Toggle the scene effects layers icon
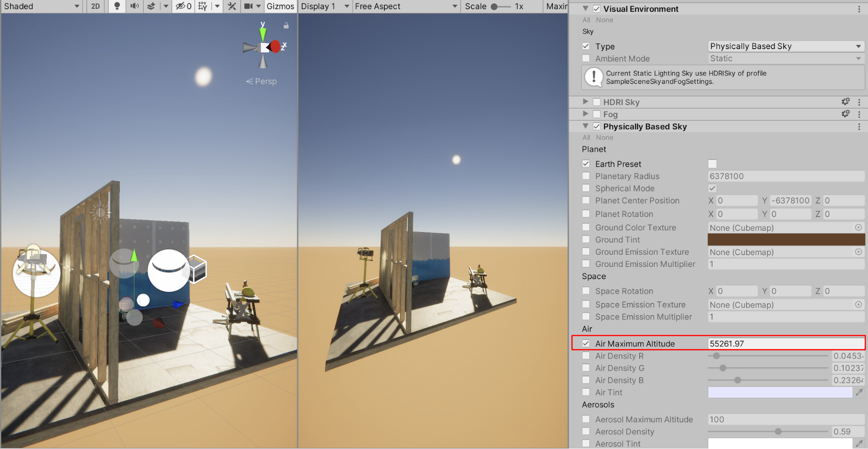The image size is (868, 449). (x=151, y=6)
